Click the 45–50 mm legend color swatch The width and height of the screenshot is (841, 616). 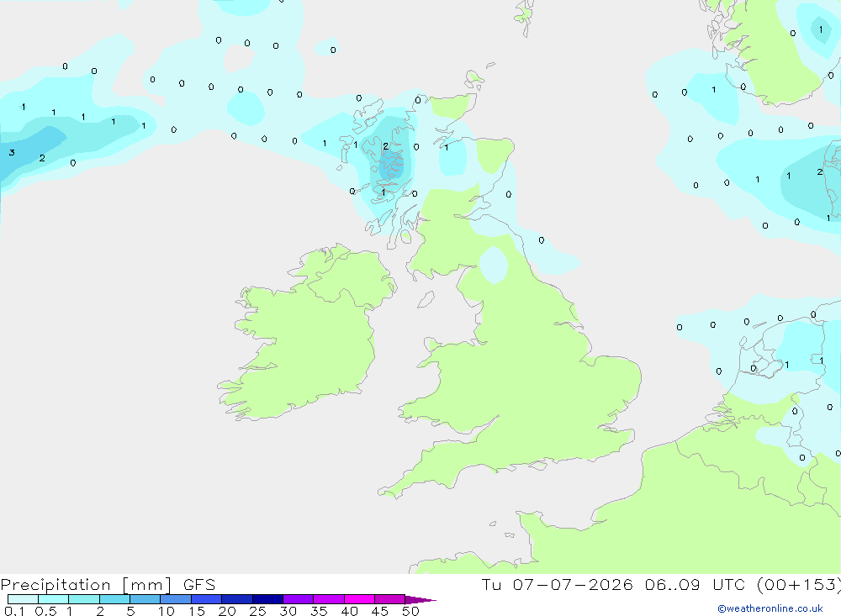(x=389, y=599)
